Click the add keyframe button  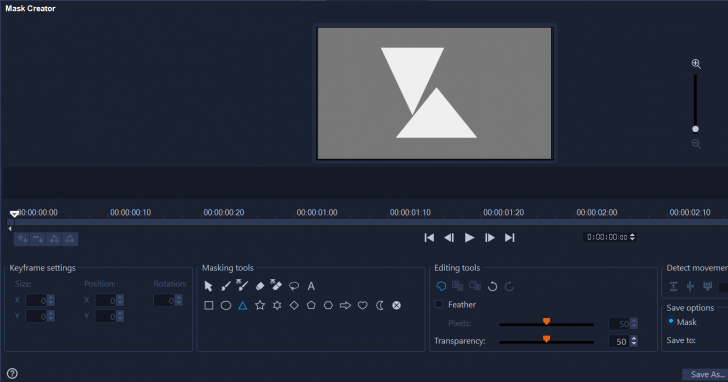coord(22,239)
